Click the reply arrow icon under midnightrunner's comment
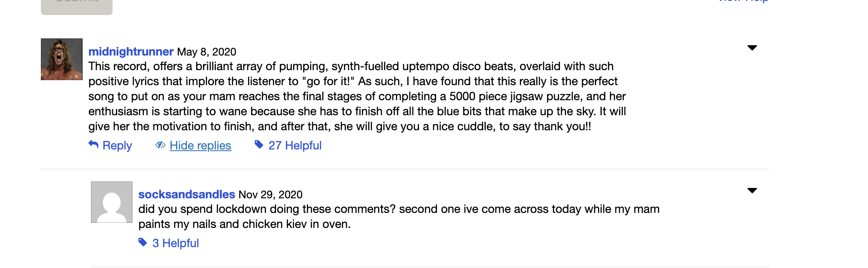Screen dimensions: 868x268 [93, 144]
